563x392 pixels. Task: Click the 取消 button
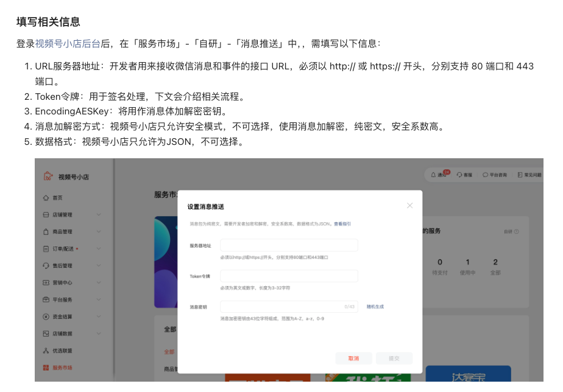(x=353, y=359)
